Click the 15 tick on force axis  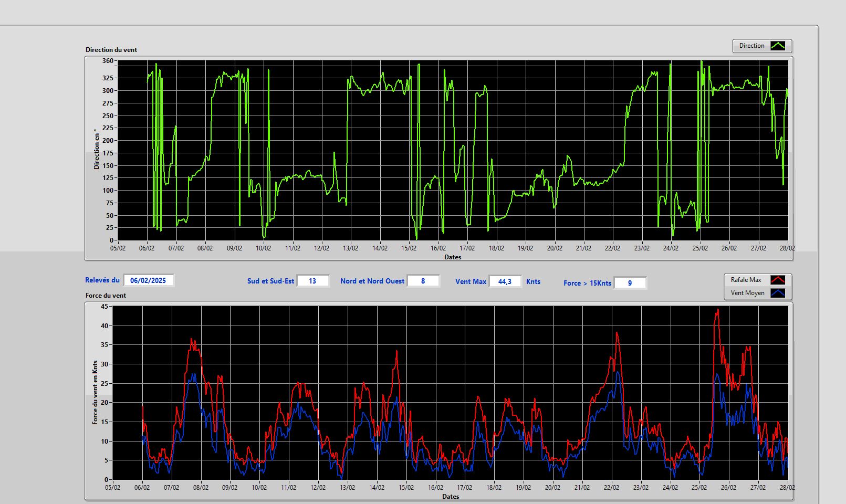coord(105,422)
